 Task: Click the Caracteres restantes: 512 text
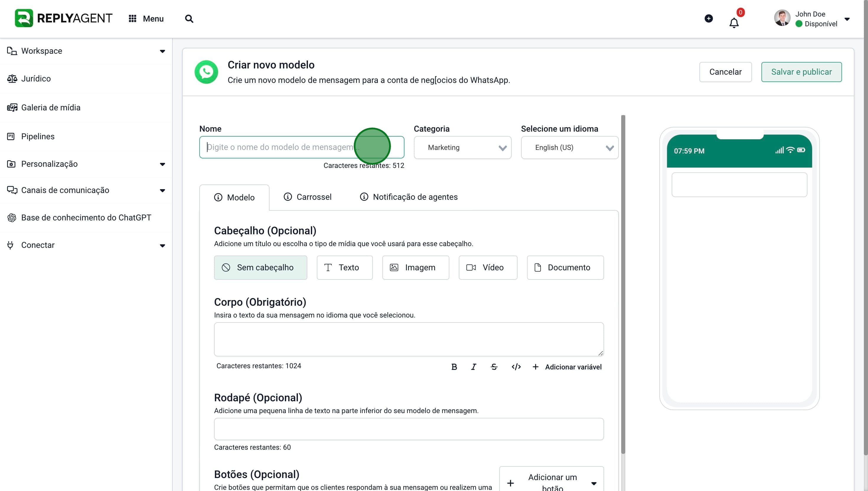364,166
